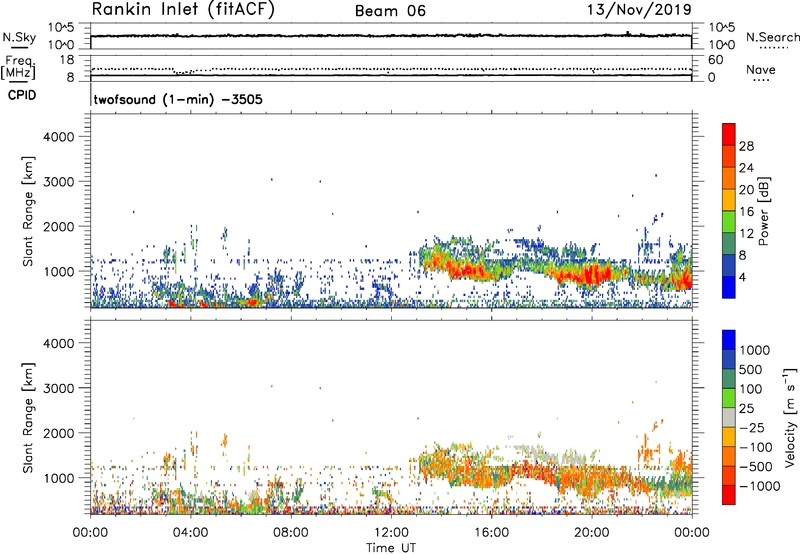Viewport: 800px width, 554px height.
Task: Click the left '10^5' noise axis tick
Action: [x=61, y=28]
